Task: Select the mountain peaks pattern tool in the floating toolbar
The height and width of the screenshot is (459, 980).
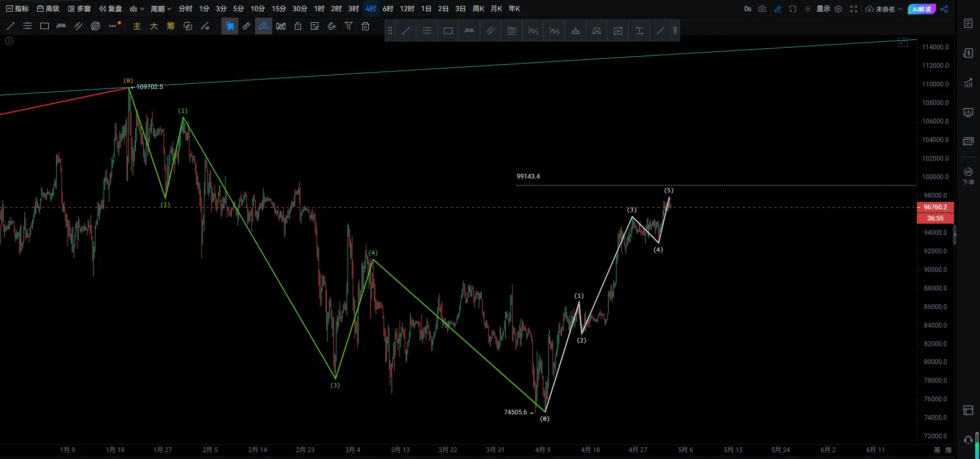Action: pyautogui.click(x=576, y=31)
